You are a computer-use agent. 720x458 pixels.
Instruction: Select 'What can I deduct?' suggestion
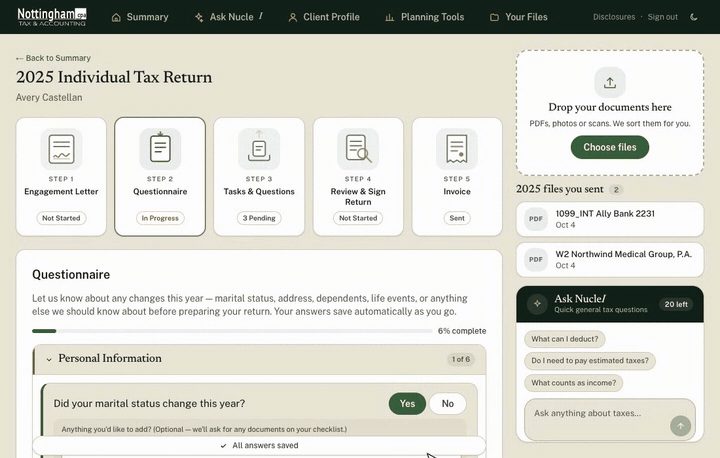tap(565, 339)
